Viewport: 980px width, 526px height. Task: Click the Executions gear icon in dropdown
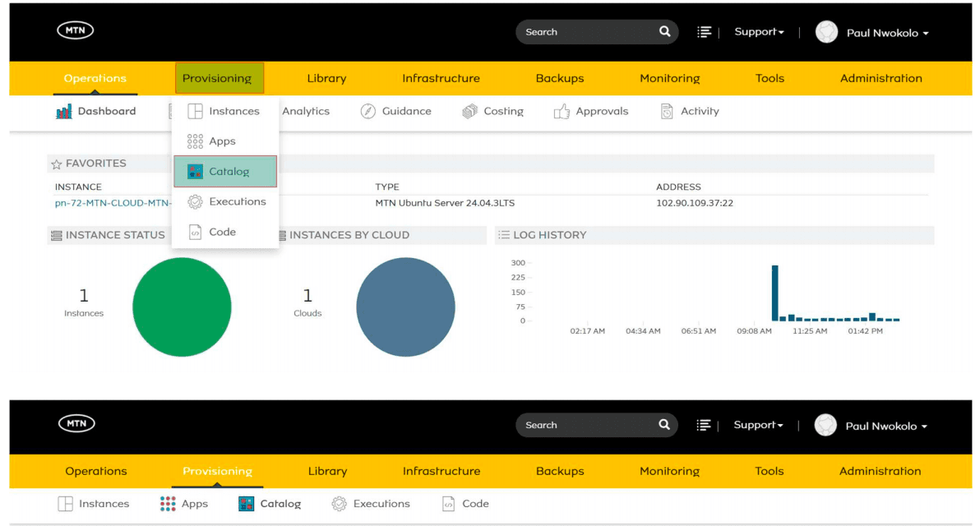tap(195, 202)
